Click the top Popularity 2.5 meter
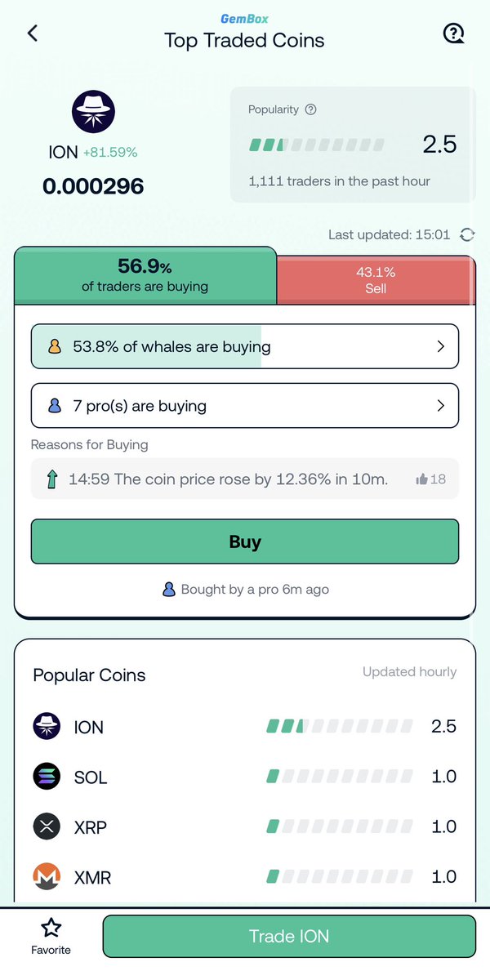490x980 pixels. [x=317, y=145]
